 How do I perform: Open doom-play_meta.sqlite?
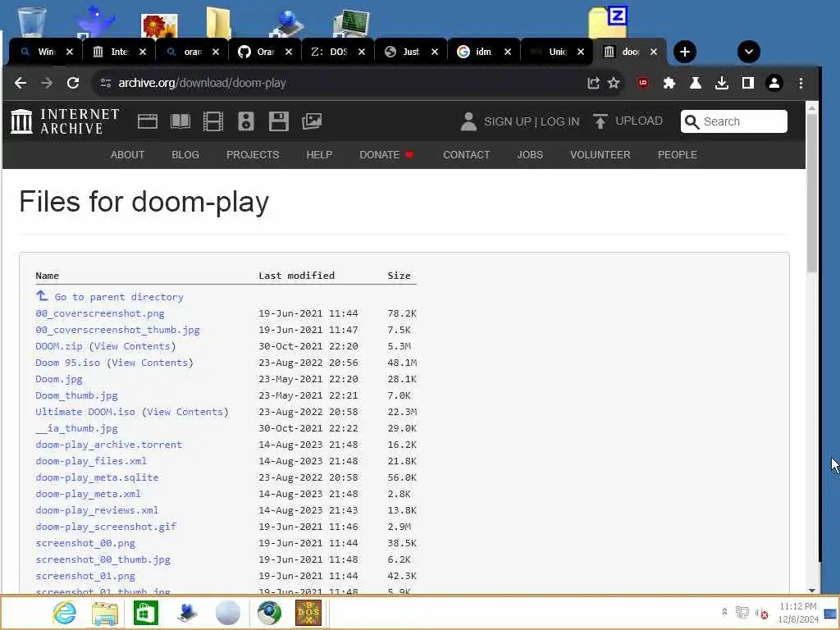point(97,477)
